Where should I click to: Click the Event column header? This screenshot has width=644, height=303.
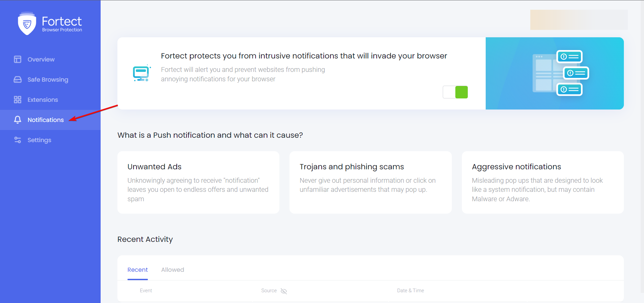pos(146,291)
